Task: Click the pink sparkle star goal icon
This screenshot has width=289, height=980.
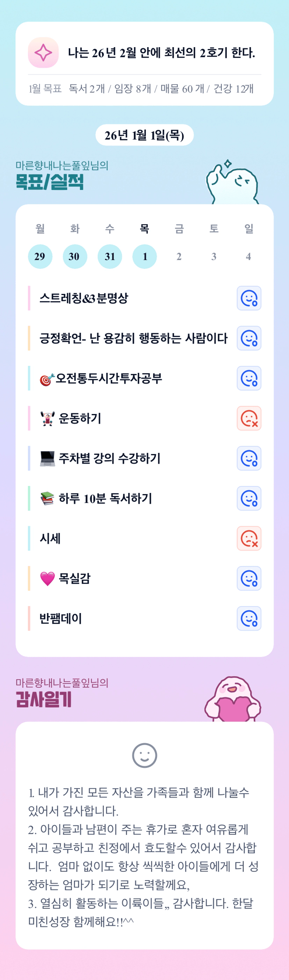Action: [x=43, y=52]
